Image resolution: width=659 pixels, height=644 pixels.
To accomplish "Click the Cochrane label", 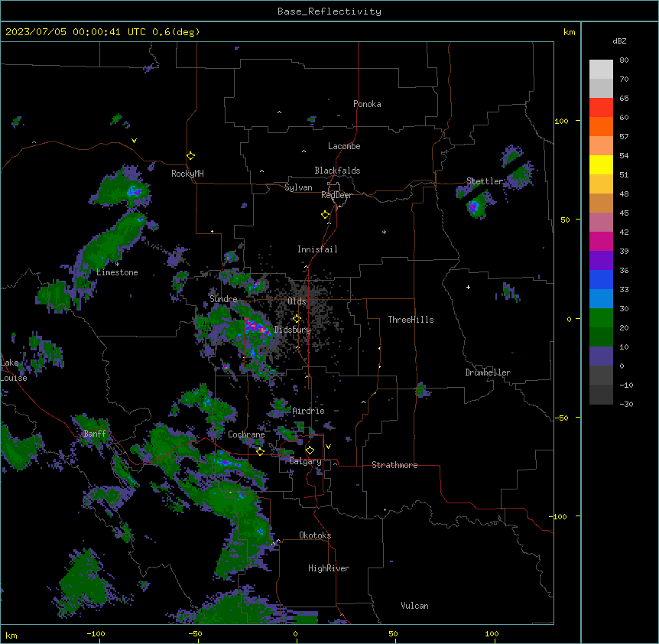I will click(x=246, y=434).
